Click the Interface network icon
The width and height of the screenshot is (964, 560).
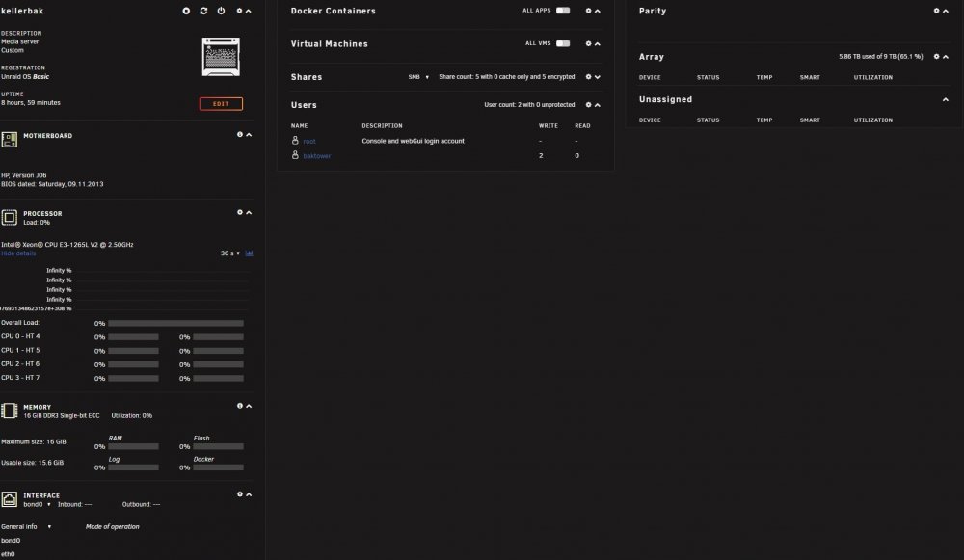pos(10,499)
